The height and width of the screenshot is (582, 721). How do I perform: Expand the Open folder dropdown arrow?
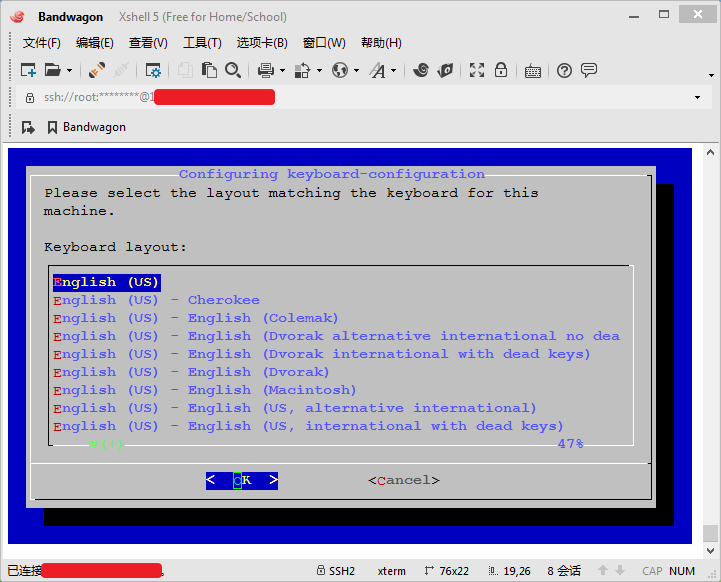[69, 70]
